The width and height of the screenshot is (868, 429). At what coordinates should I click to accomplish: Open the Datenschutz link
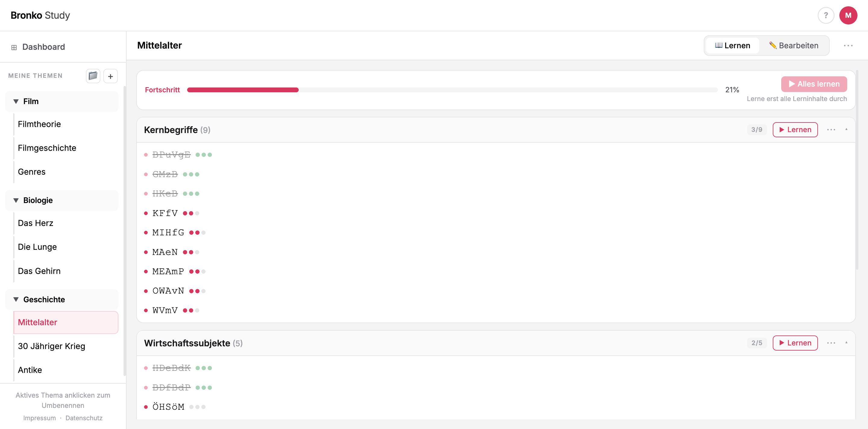84,418
